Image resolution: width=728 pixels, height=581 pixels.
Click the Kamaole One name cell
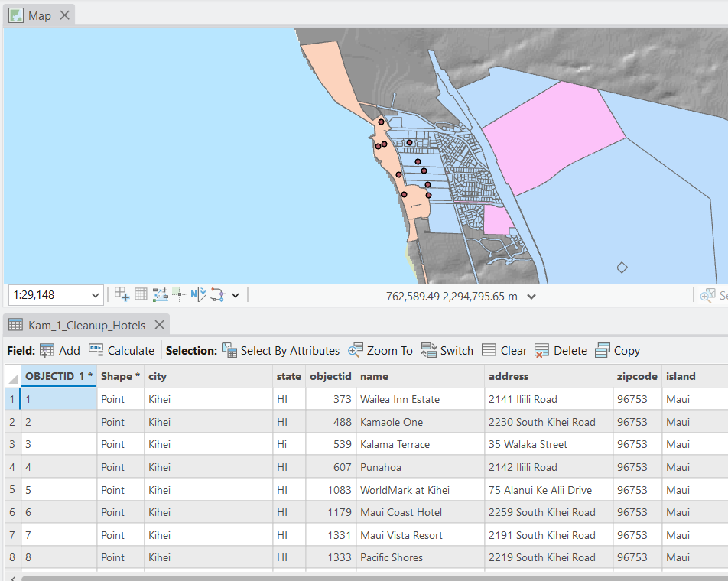coord(420,422)
